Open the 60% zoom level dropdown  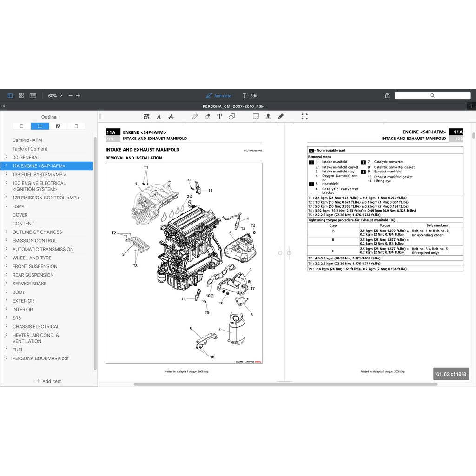click(x=55, y=96)
